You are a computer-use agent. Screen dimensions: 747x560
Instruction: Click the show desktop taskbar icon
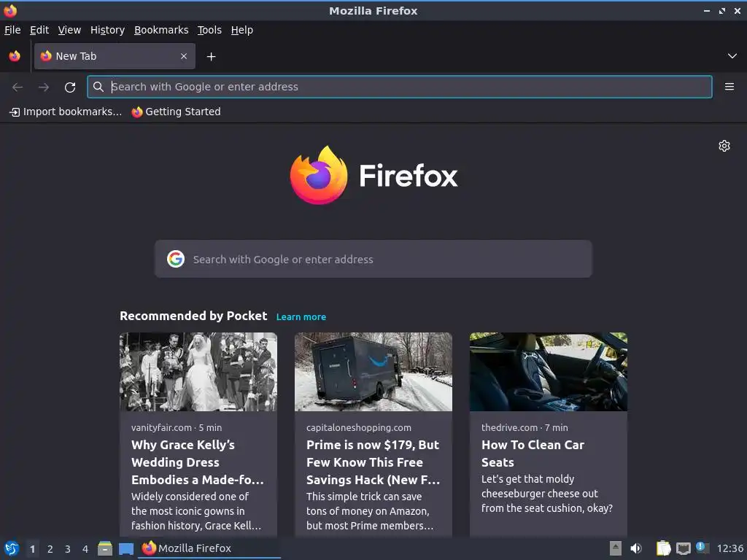click(126, 549)
